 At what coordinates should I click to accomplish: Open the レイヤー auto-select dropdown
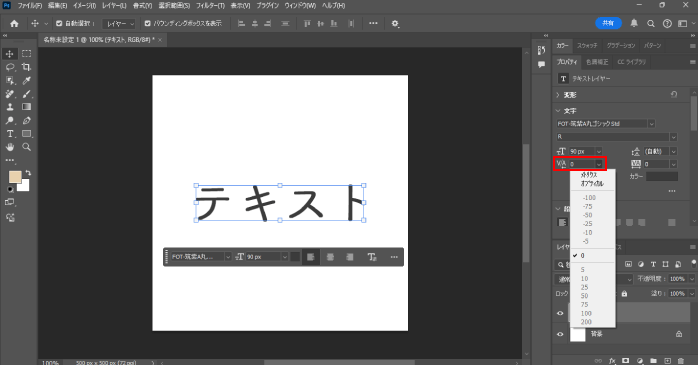point(118,24)
